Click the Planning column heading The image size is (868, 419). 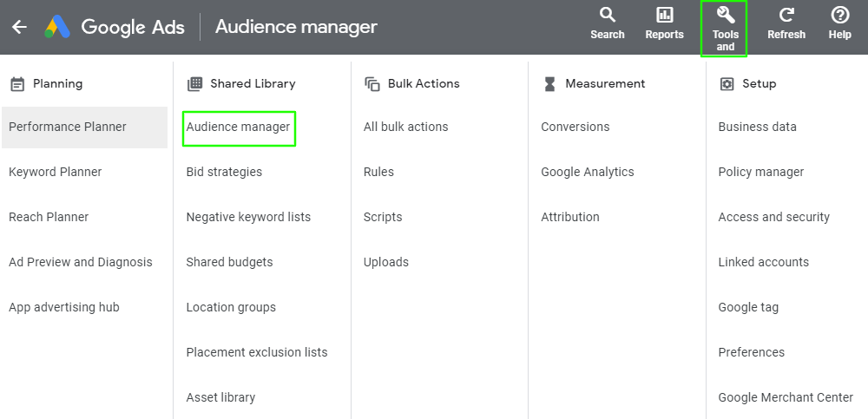pyautogui.click(x=57, y=83)
